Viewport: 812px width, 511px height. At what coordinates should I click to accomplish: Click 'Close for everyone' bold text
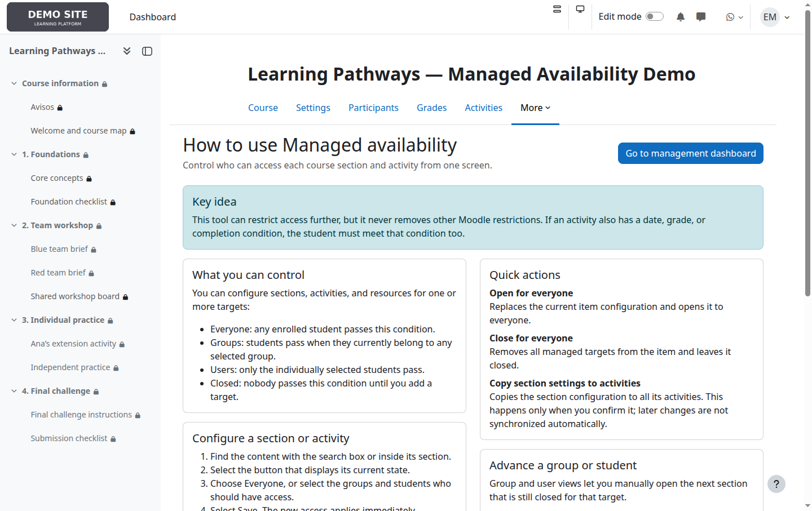531,338
